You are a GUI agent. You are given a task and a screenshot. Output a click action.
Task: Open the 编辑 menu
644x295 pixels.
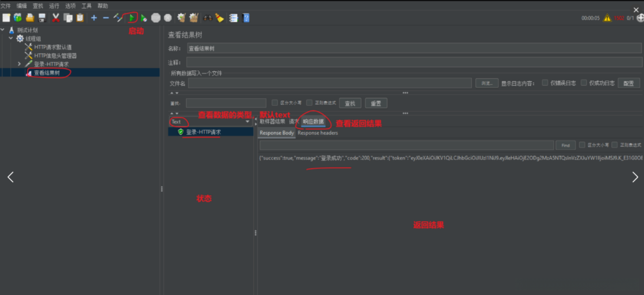tap(21, 6)
